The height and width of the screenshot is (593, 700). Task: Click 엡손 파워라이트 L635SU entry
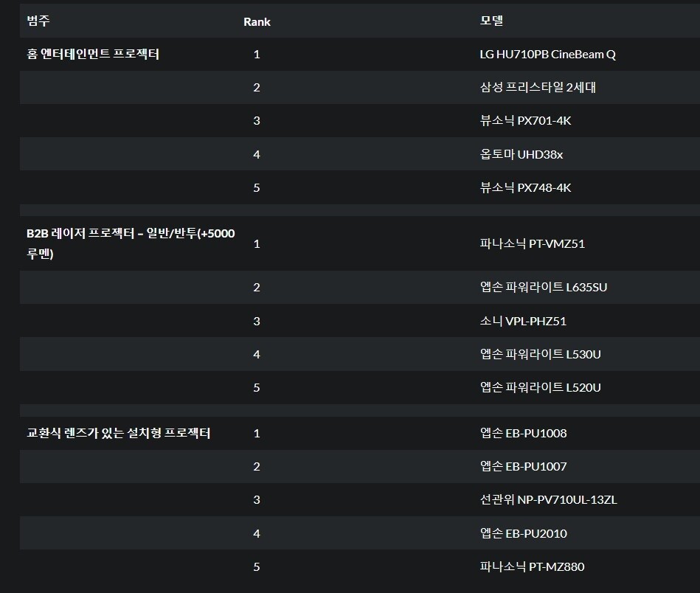(x=543, y=287)
